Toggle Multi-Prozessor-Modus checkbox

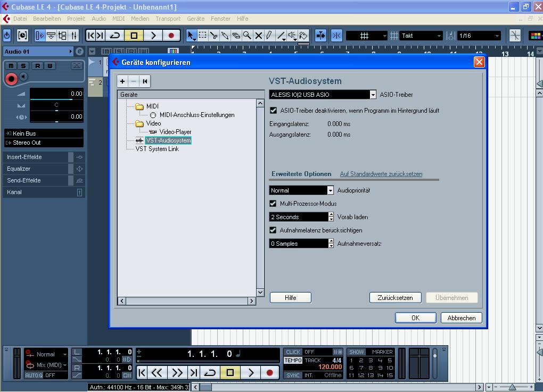click(x=273, y=203)
